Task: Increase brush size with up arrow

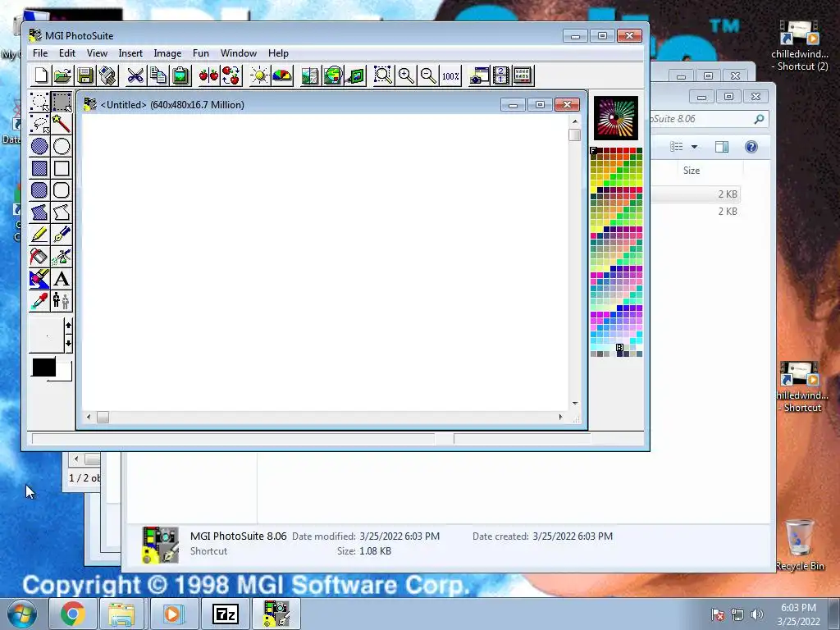Action: [x=68, y=326]
